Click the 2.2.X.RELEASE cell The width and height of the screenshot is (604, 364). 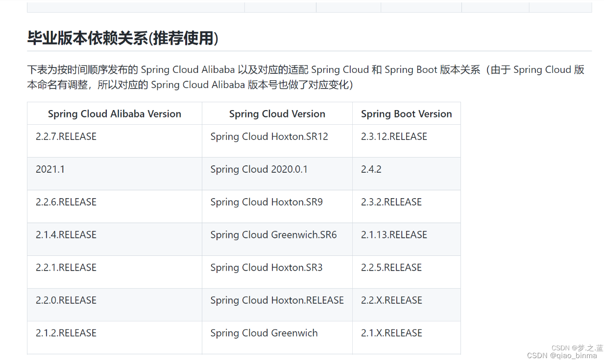click(x=407, y=305)
